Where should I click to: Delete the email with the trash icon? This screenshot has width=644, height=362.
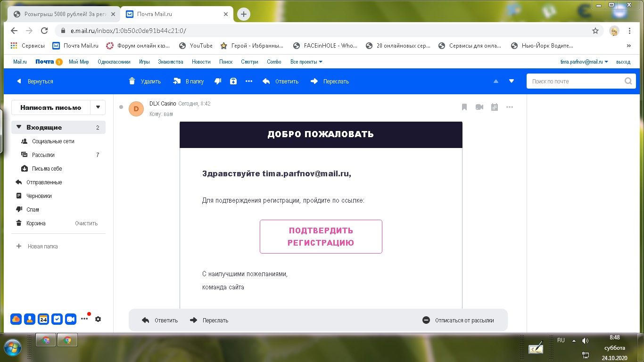click(132, 81)
